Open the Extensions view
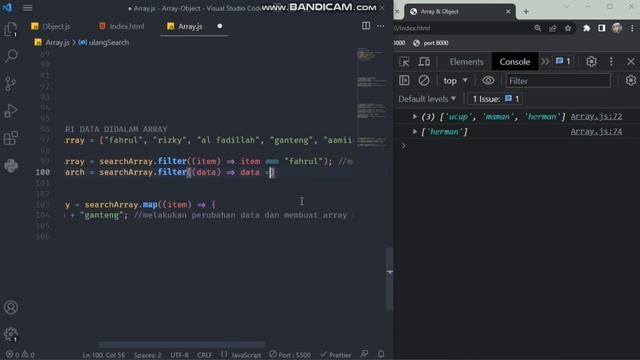This screenshot has width=640, height=360. (11, 138)
